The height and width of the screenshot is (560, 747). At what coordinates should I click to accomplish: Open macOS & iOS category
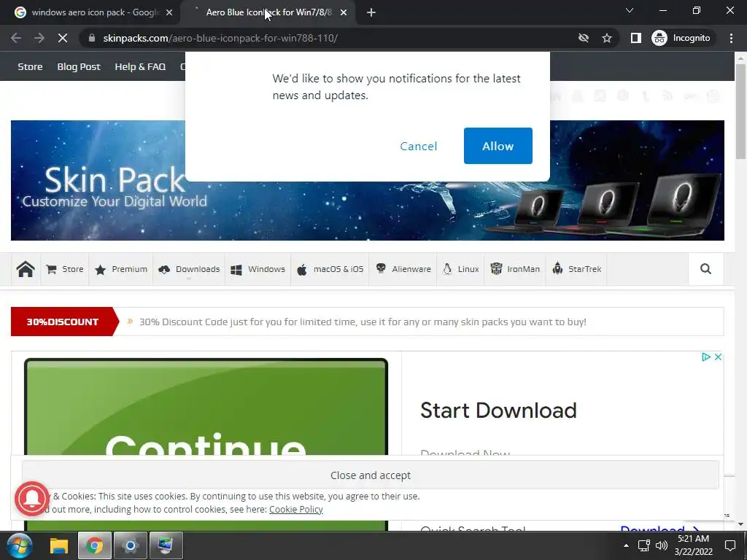point(330,269)
